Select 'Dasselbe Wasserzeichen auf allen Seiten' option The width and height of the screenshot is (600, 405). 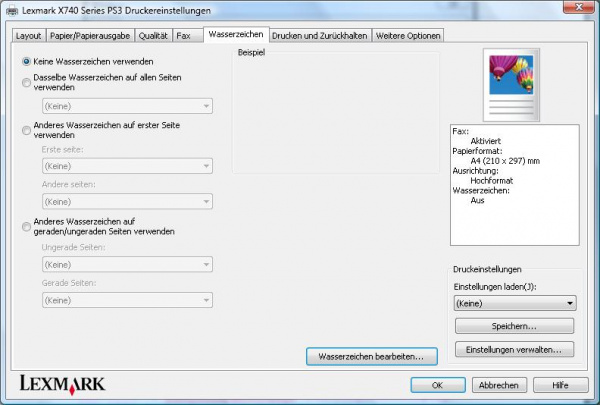coord(27,82)
